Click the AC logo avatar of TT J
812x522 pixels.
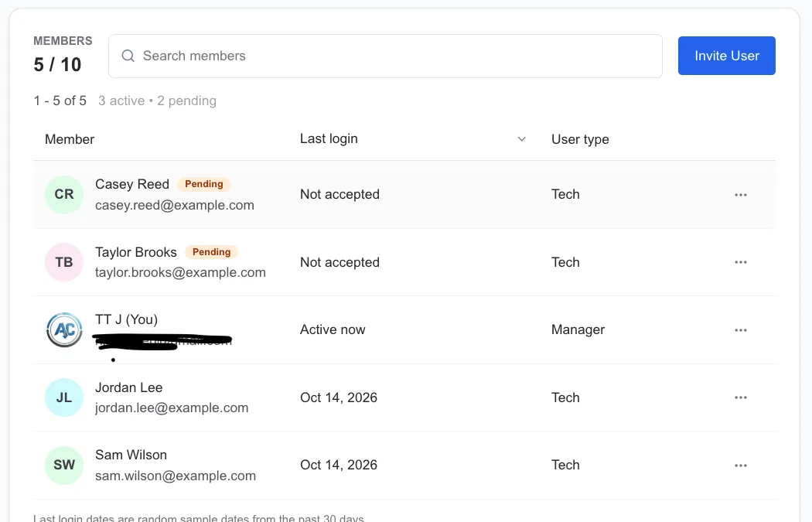(64, 330)
